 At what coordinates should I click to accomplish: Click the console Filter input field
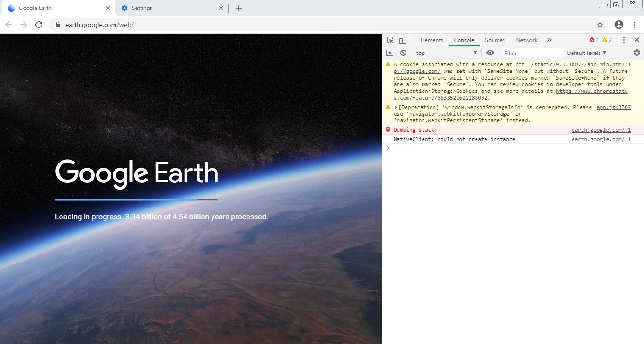pyautogui.click(x=532, y=53)
